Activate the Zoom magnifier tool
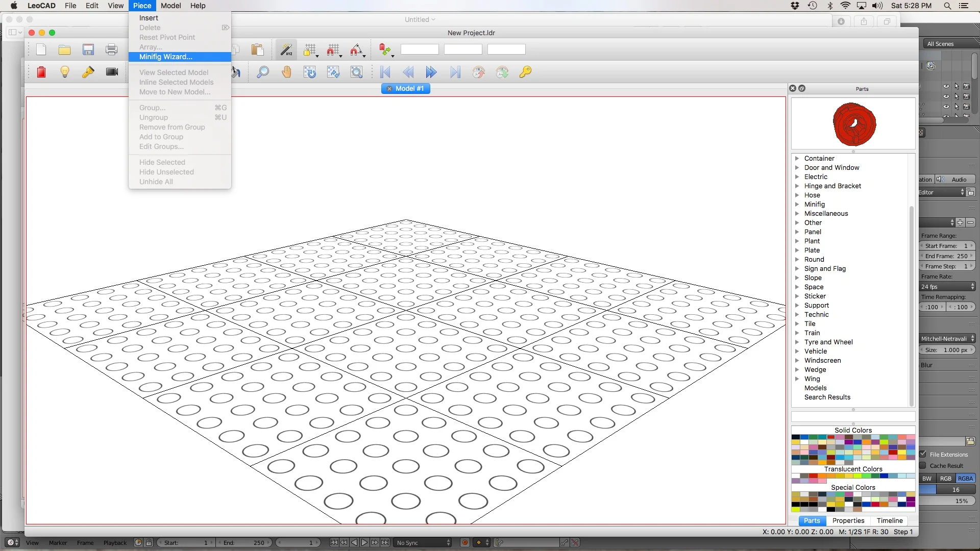 [263, 72]
